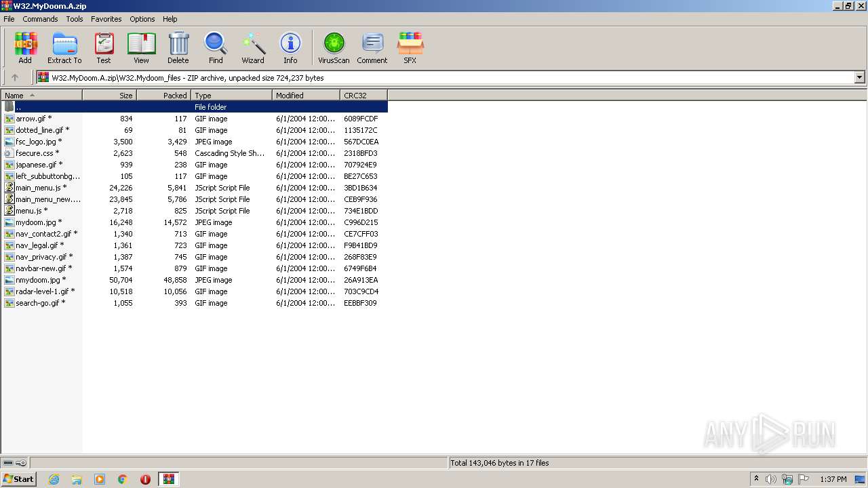Open the Options menu
868x488 pixels.
(x=142, y=19)
